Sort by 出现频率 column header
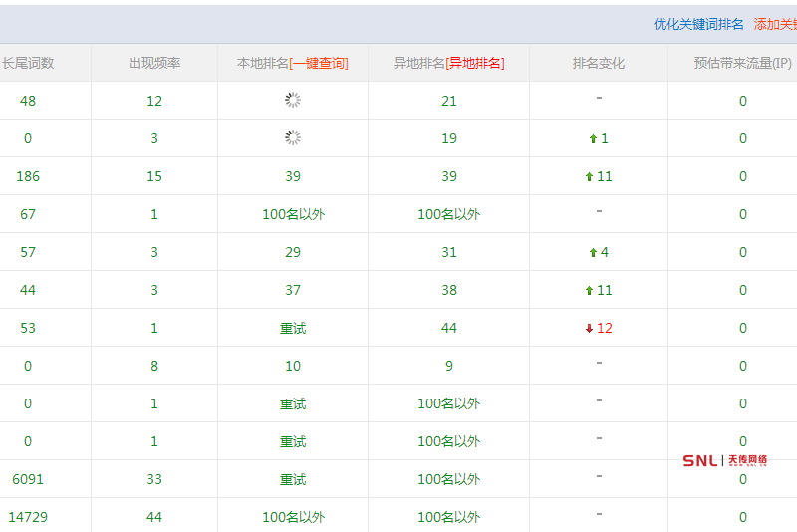 pyautogui.click(x=154, y=63)
